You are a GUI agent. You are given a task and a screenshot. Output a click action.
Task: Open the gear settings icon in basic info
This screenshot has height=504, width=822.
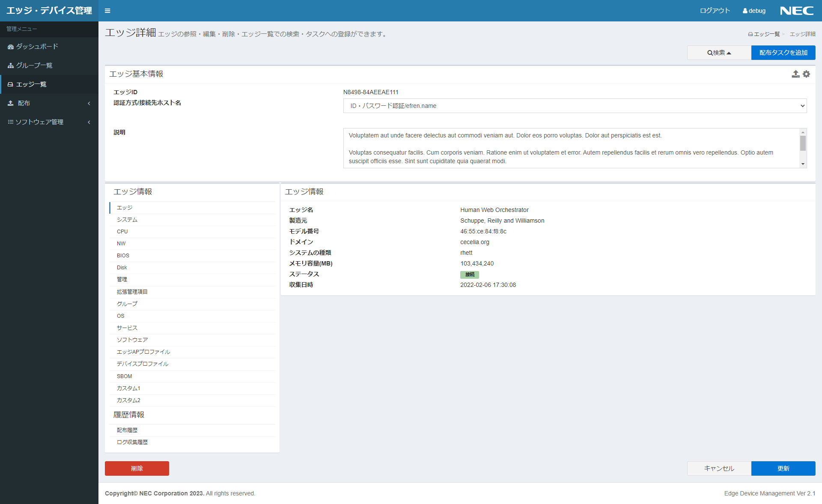[x=807, y=74]
